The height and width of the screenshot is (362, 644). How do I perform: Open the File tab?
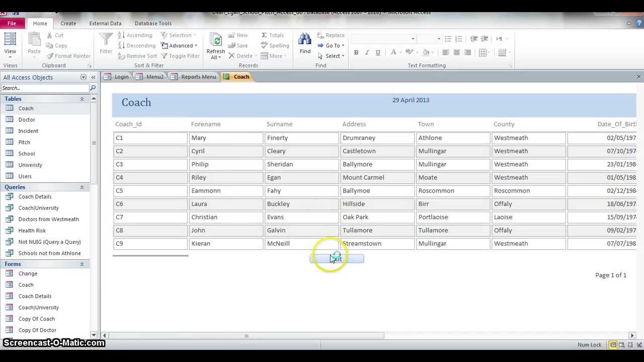[x=12, y=23]
